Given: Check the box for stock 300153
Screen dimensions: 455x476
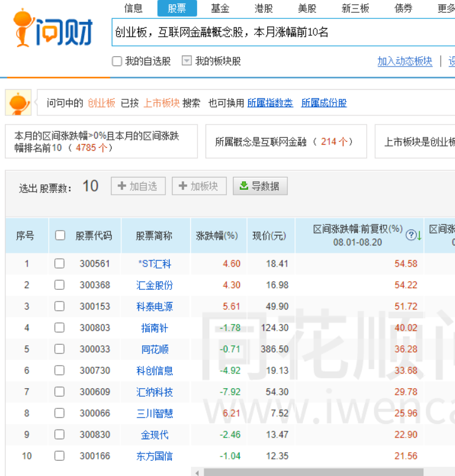Looking at the screenshot, I should (x=59, y=306).
